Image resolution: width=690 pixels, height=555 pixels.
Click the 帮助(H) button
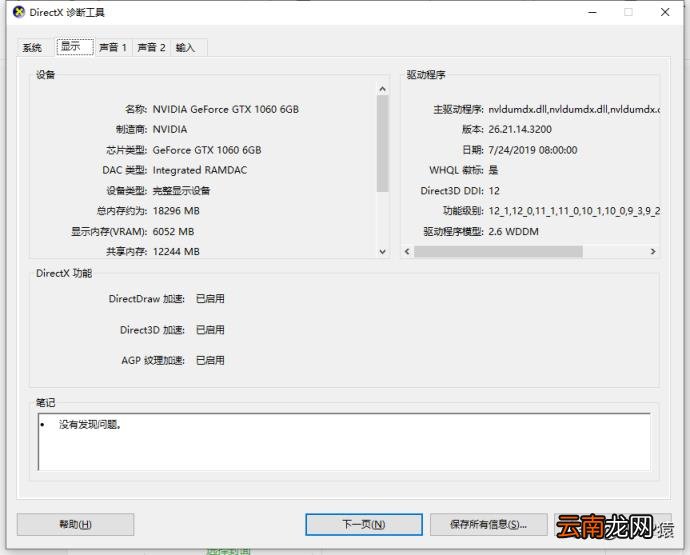click(x=75, y=524)
